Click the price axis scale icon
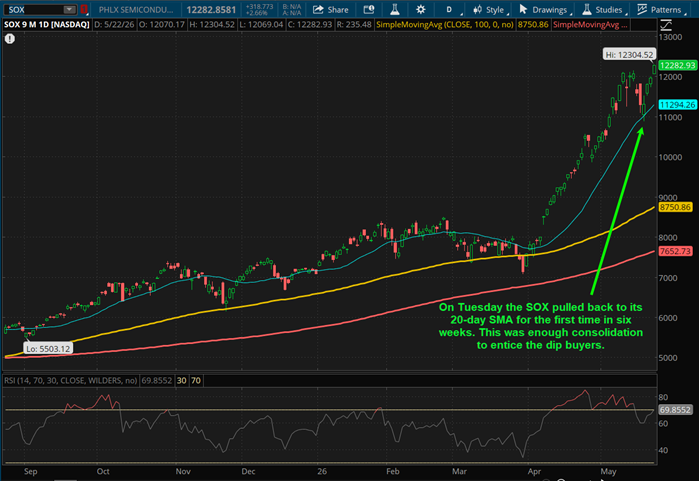Viewport: 699px width, 482px height. point(665,25)
